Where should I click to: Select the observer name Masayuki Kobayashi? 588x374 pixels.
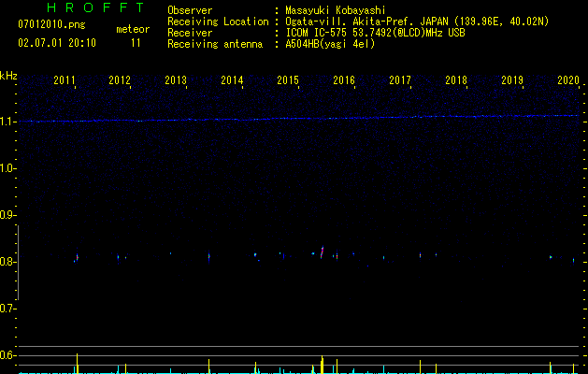[336, 10]
